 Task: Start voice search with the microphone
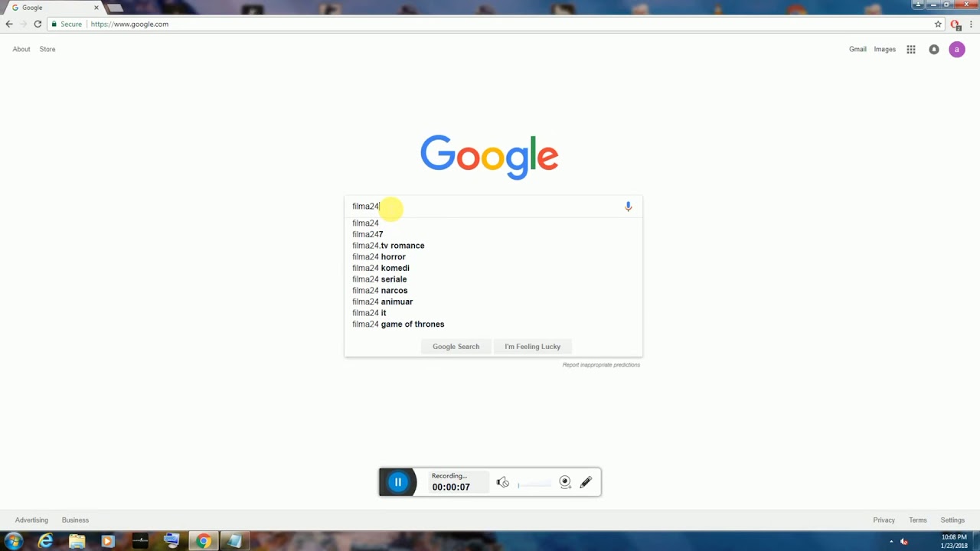[628, 206]
